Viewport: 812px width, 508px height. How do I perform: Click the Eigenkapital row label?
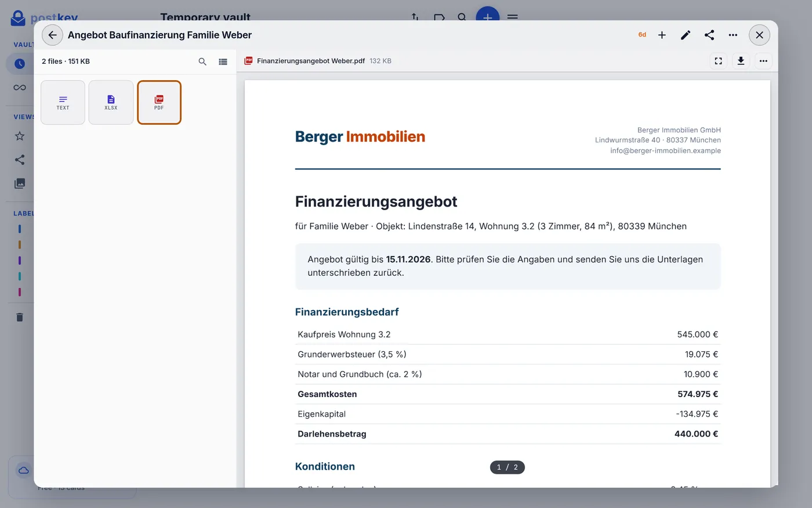click(x=321, y=414)
